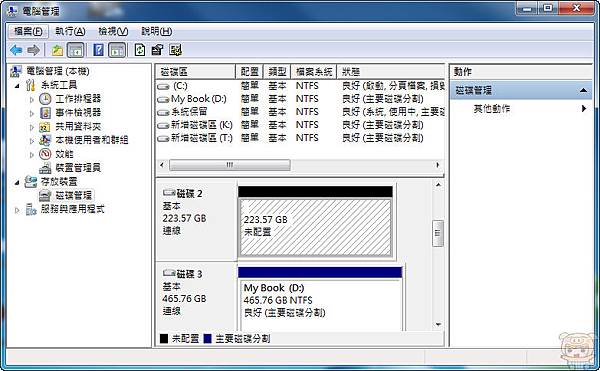This screenshot has width=600, height=371.
Task: Click the checklist settings toolbar icon
Action: (x=176, y=50)
